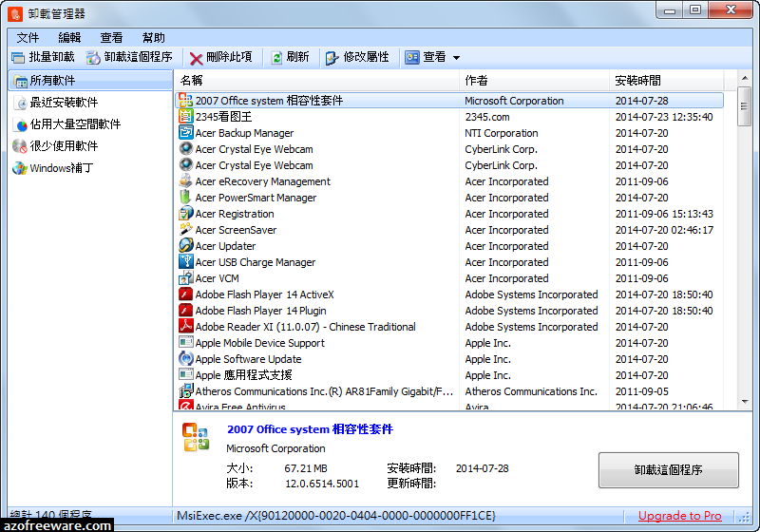
Task: Select 最近安裝軟件 in sidebar
Action: 64,103
